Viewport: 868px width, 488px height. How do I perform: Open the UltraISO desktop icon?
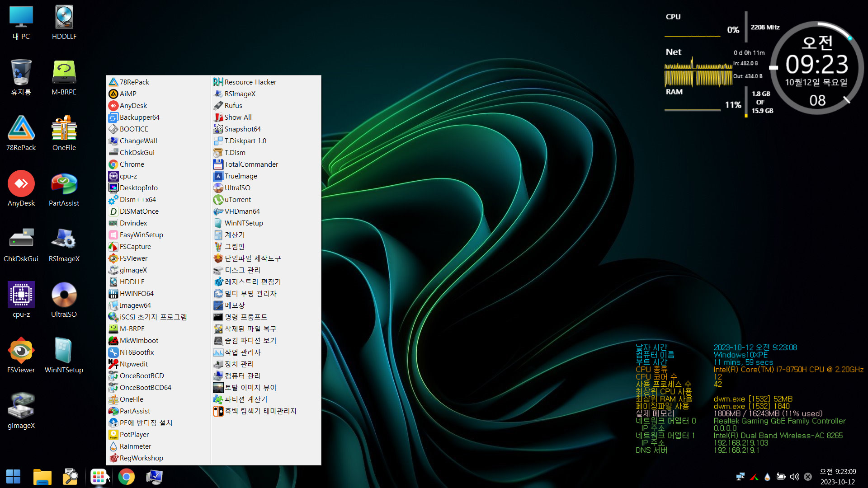64,300
